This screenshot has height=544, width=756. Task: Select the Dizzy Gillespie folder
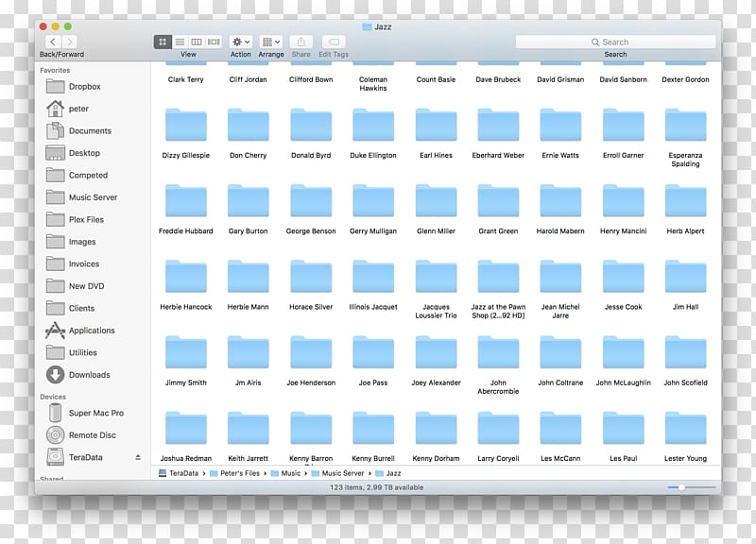pos(186,126)
